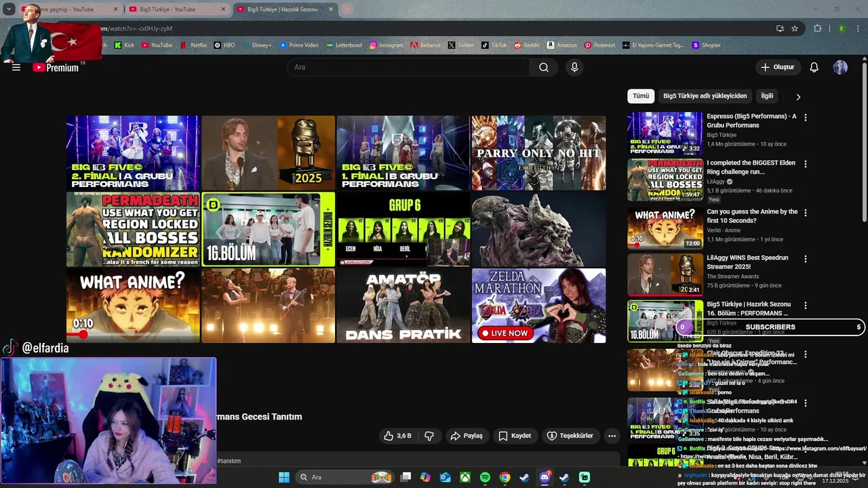Open the Behance bookmark

(x=425, y=45)
